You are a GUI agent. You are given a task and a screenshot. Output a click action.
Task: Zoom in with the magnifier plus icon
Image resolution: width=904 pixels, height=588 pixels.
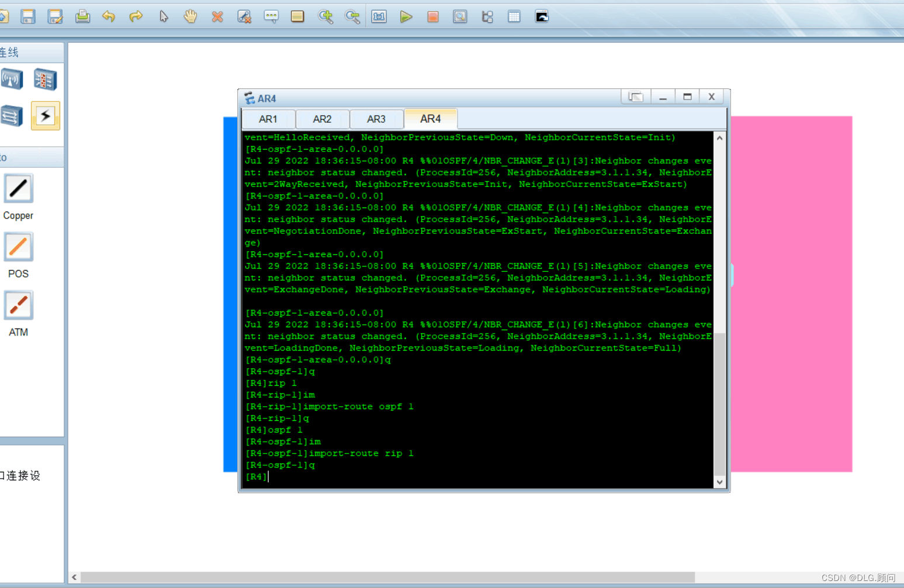tap(325, 16)
